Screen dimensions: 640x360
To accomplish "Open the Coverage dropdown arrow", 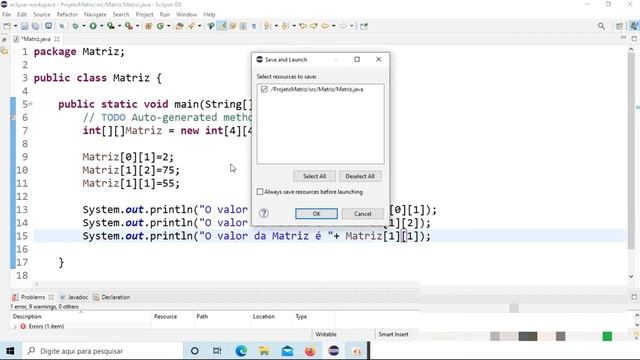I will 120,26.
